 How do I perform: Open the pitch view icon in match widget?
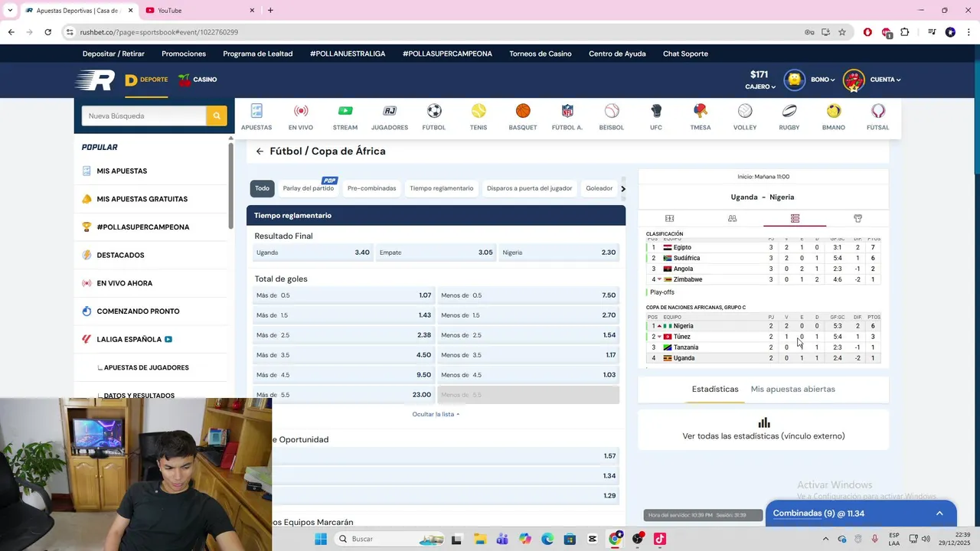pyautogui.click(x=669, y=219)
